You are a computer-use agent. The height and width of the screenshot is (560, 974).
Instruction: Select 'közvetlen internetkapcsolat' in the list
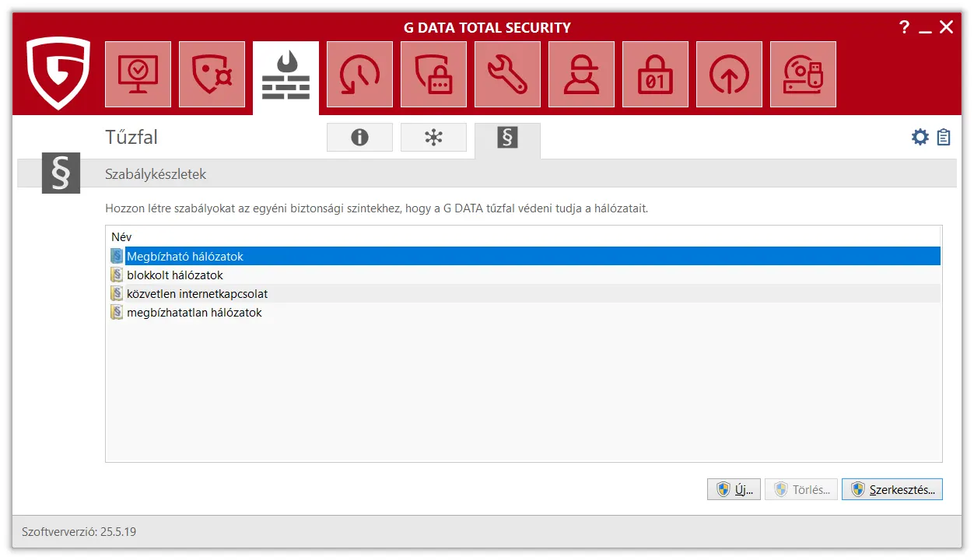(x=197, y=294)
